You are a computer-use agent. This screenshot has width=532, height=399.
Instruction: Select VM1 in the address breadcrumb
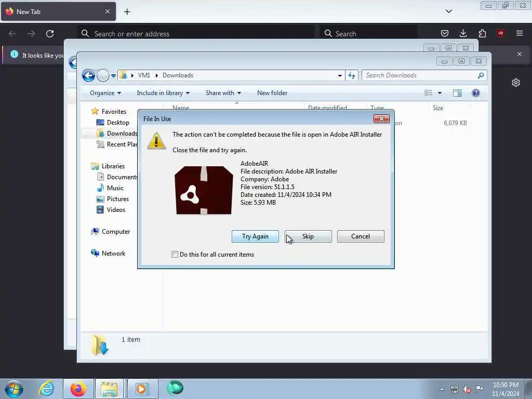[144, 75]
